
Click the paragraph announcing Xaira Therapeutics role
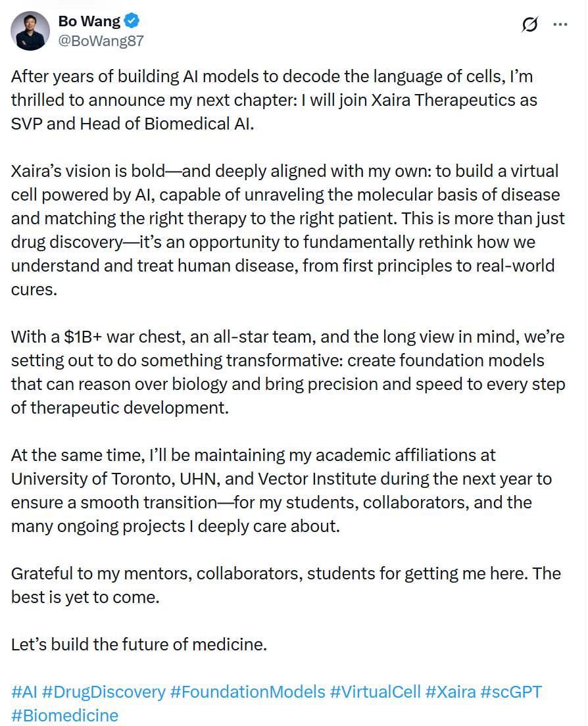coord(274,100)
